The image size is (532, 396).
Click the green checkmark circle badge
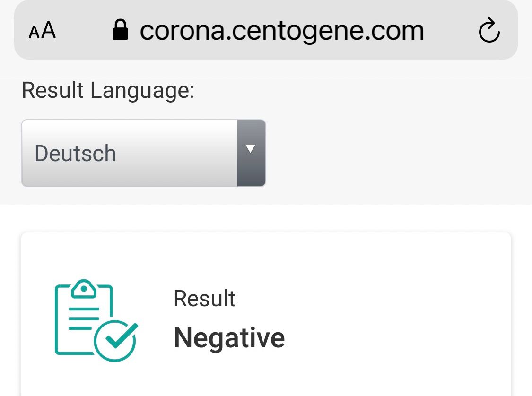pos(116,340)
